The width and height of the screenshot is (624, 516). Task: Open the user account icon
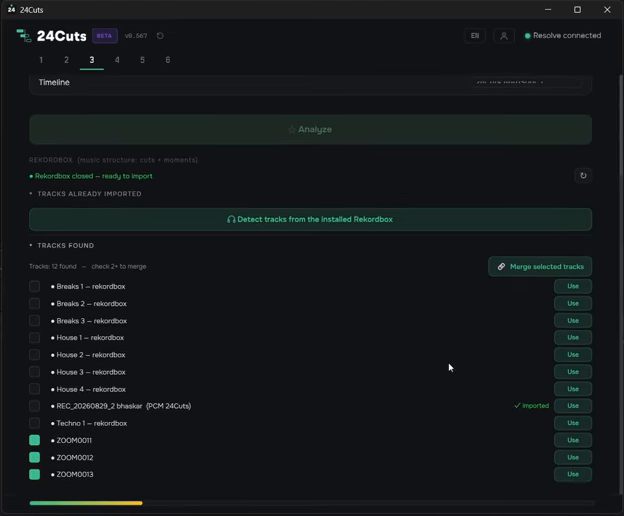pos(503,36)
